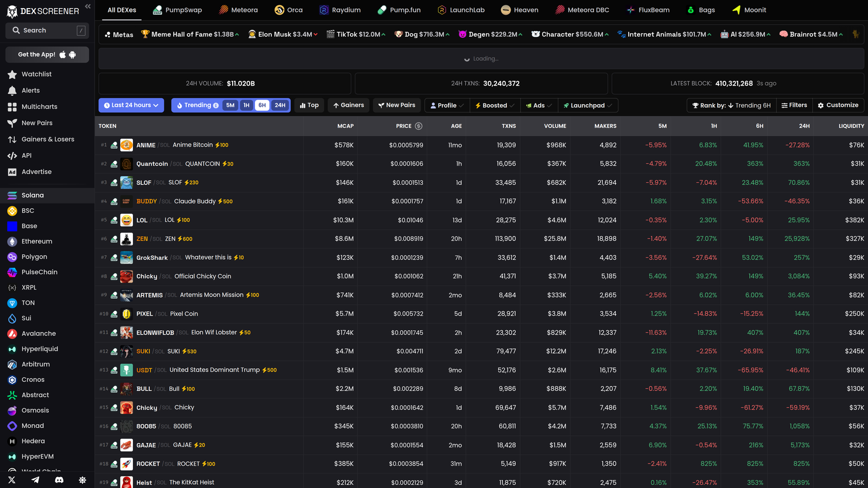Open API code icon
The image size is (868, 488).
click(12, 156)
